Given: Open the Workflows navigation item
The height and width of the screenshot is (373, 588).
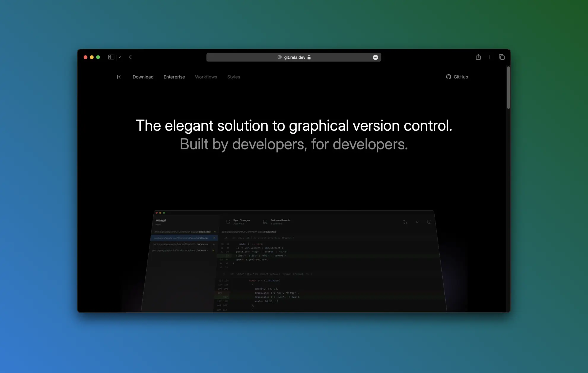Looking at the screenshot, I should click(206, 77).
